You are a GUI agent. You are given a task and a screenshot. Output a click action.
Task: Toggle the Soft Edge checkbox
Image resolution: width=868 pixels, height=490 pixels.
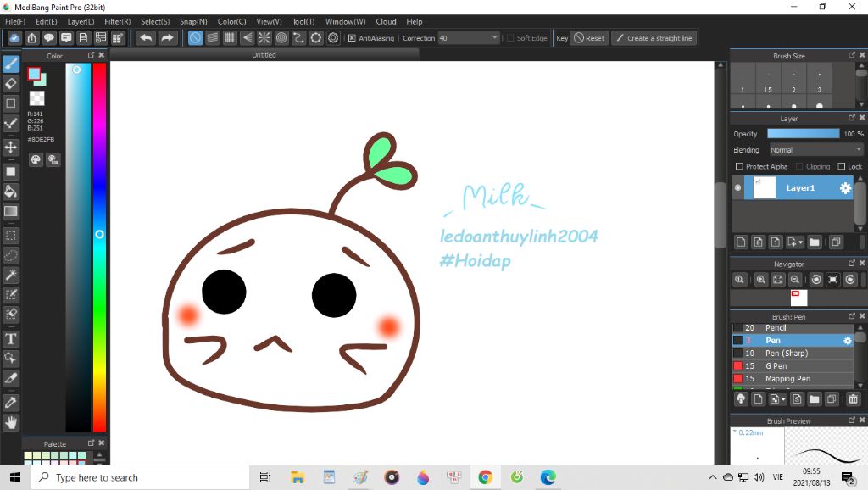tap(510, 38)
